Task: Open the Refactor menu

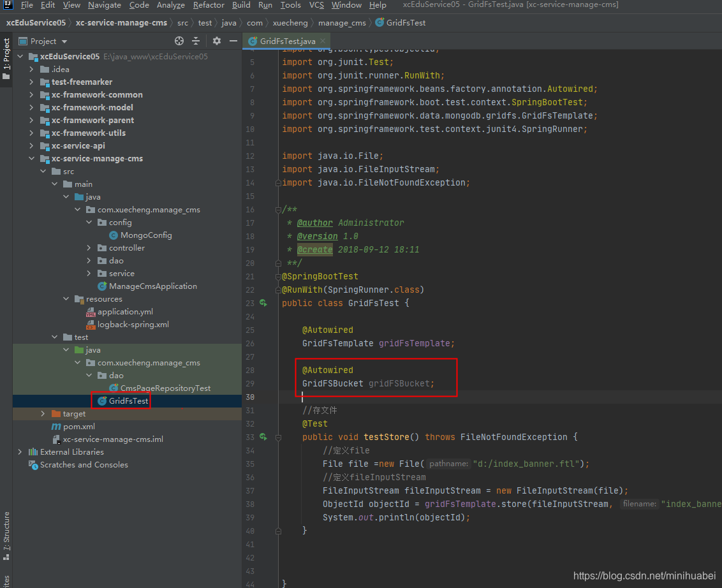Action: point(209,4)
